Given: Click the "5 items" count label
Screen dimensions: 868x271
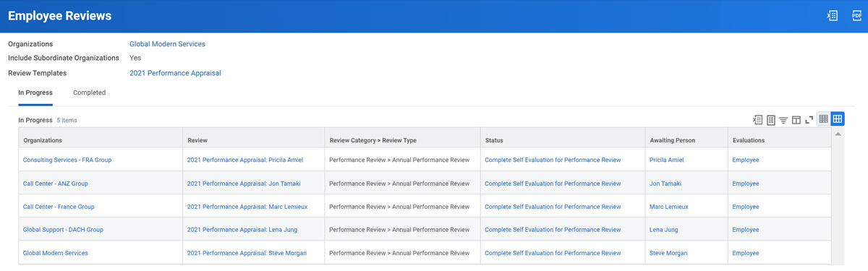Looking at the screenshot, I should coord(67,120).
